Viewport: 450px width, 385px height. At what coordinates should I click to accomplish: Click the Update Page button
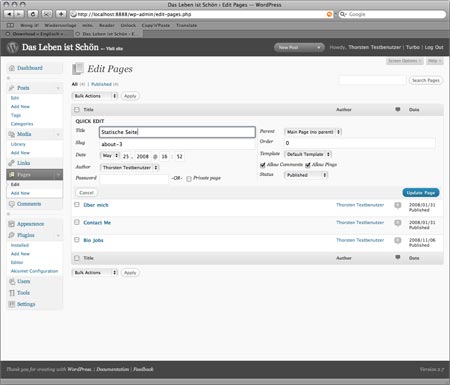[421, 193]
